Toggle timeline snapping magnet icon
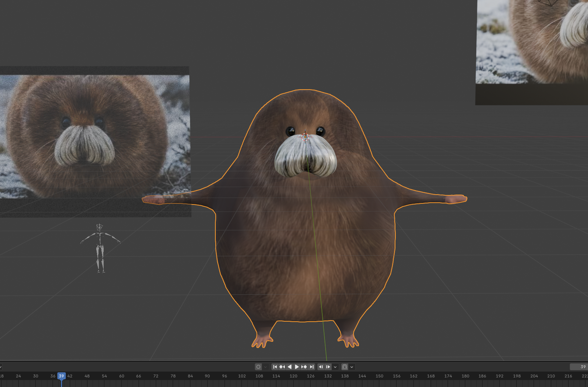Viewport: 588px width, 387px height. pos(344,367)
